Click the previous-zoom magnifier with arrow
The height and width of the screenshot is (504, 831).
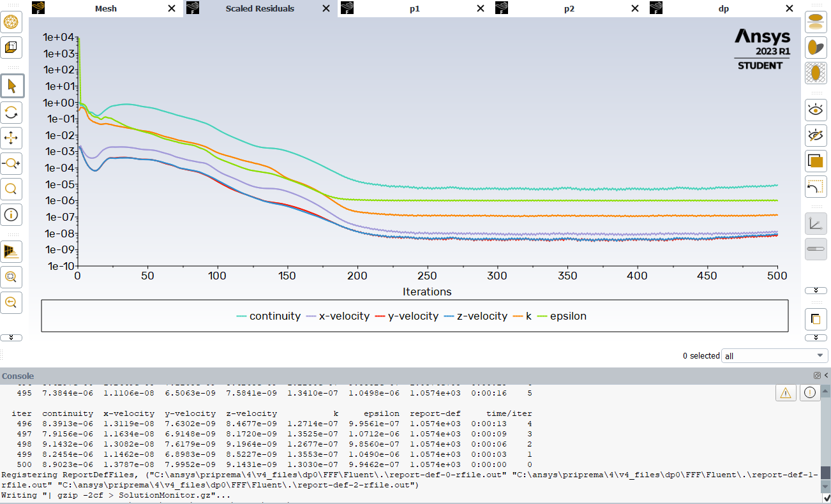tap(11, 302)
